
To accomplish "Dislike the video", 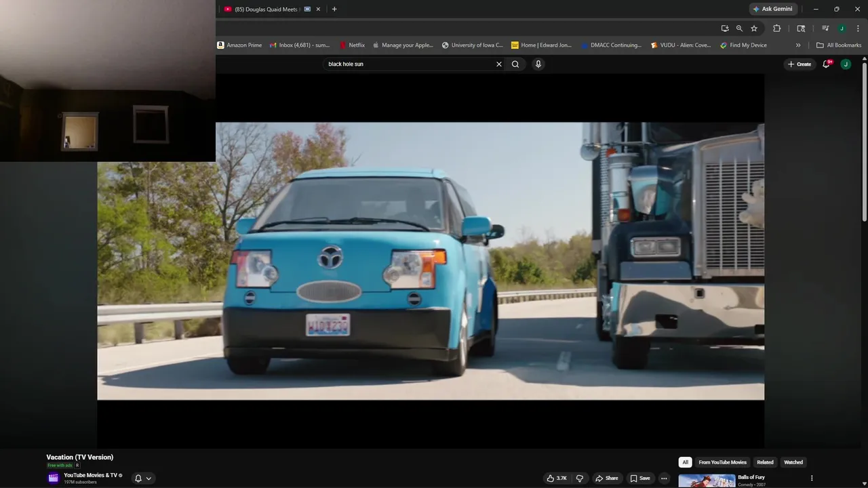I will point(580,478).
